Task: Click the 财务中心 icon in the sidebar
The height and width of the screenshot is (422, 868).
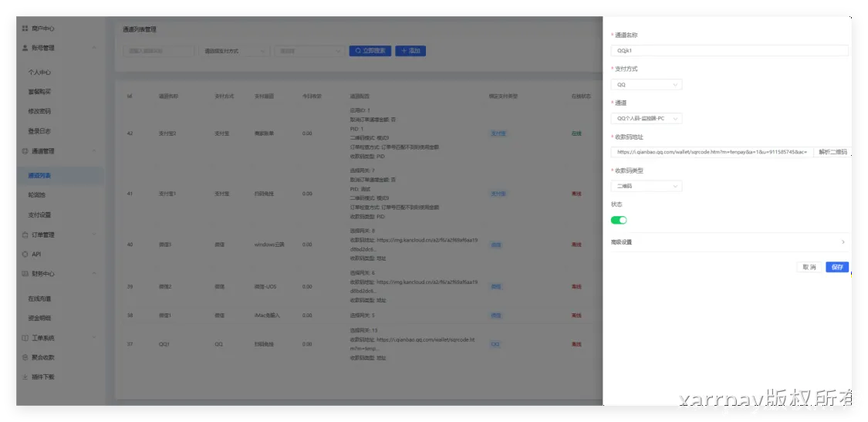Action: [25, 273]
